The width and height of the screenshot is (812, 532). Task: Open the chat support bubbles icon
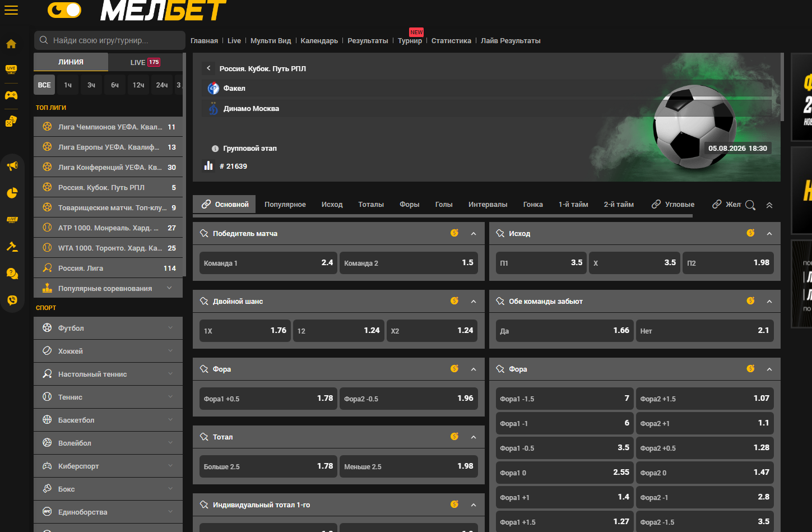pyautogui.click(x=12, y=274)
